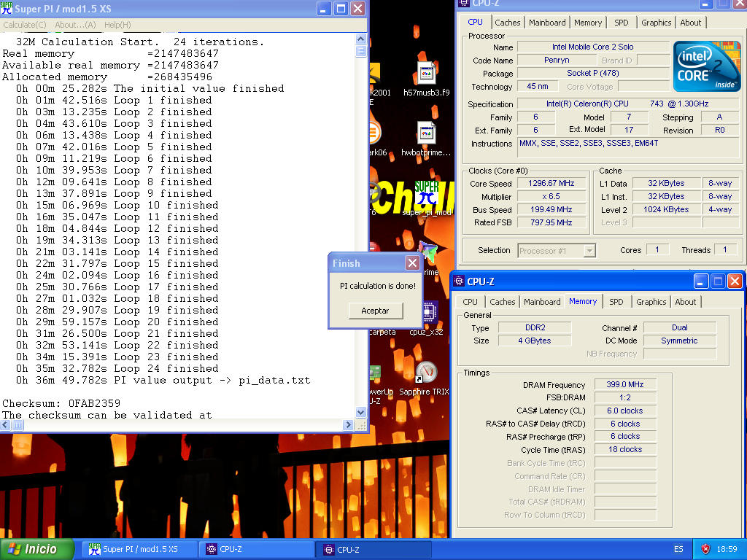Switch to Mainboard tab in upper CPU-Z
The width and height of the screenshot is (747, 560).
pos(547,23)
